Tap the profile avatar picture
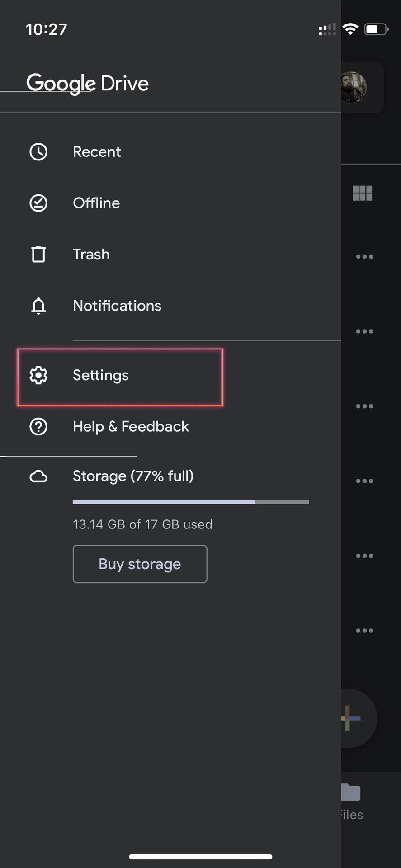The height and width of the screenshot is (868, 401). click(354, 87)
